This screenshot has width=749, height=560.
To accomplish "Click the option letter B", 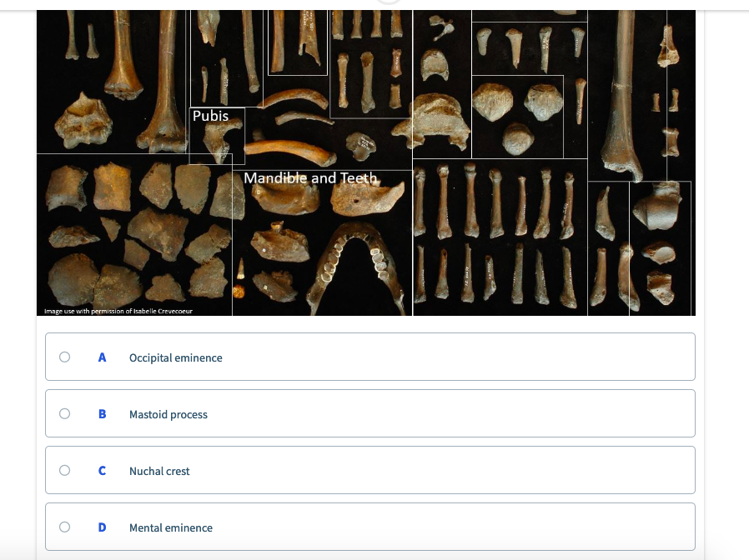I will point(102,414).
